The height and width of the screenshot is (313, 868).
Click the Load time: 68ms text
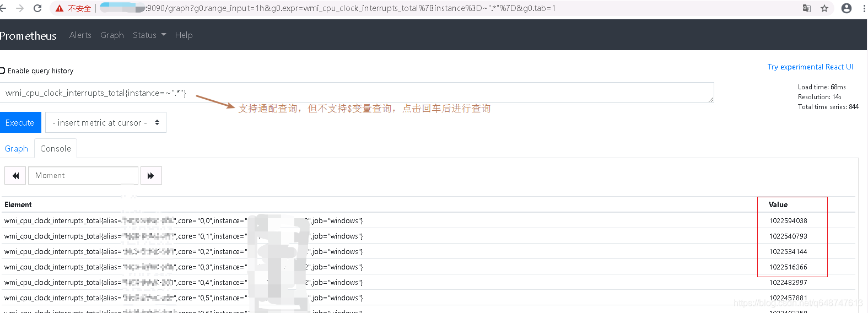point(822,87)
